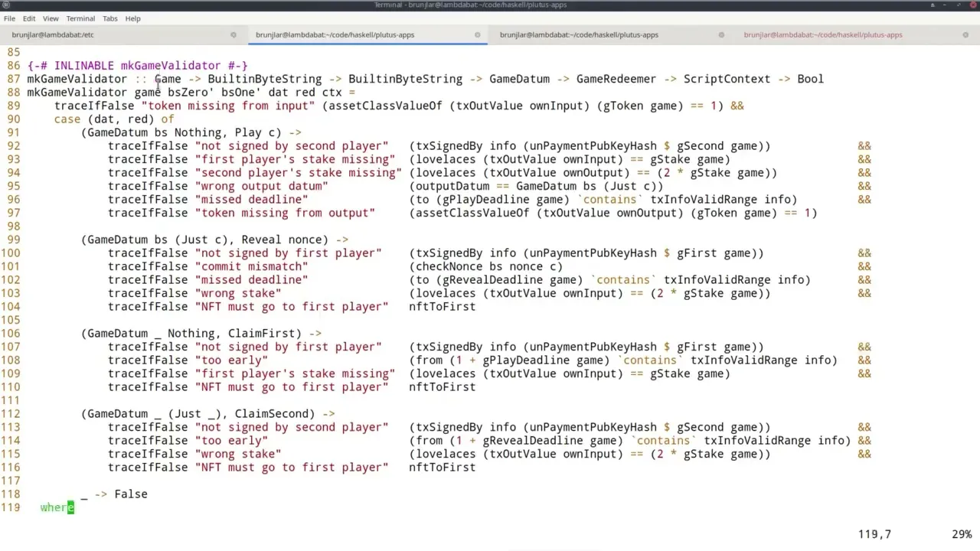The width and height of the screenshot is (980, 551).
Task: Open the File menu
Action: click(9, 18)
